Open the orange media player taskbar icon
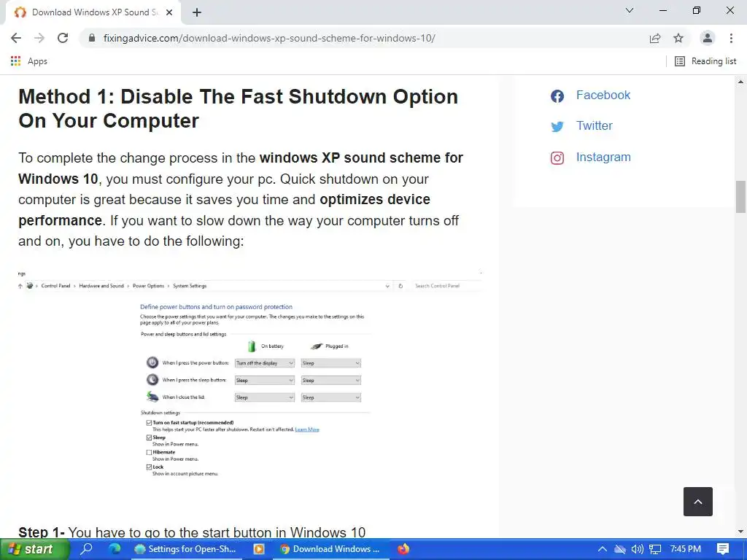Image resolution: width=747 pixels, height=560 pixels. (259, 549)
